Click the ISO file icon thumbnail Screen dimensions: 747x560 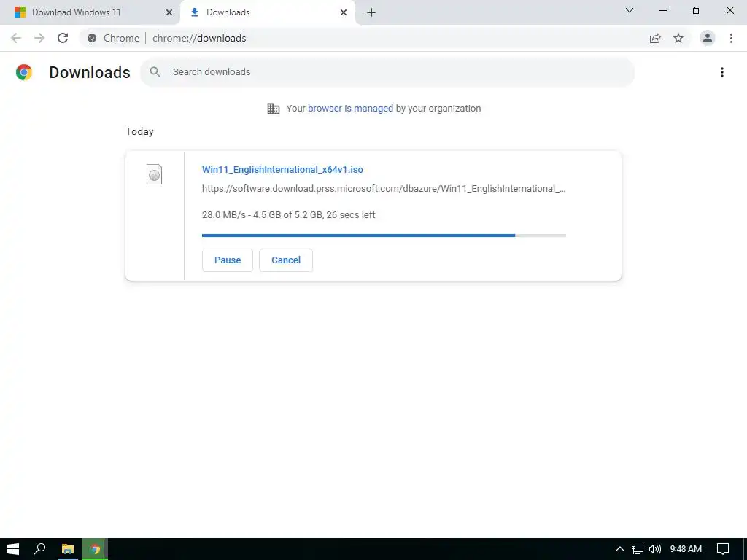[x=154, y=174]
